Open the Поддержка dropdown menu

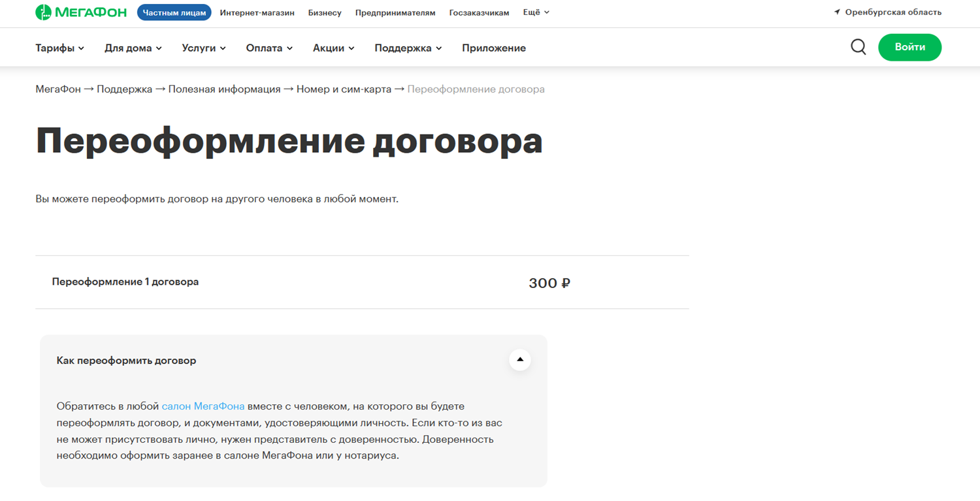[x=408, y=48]
